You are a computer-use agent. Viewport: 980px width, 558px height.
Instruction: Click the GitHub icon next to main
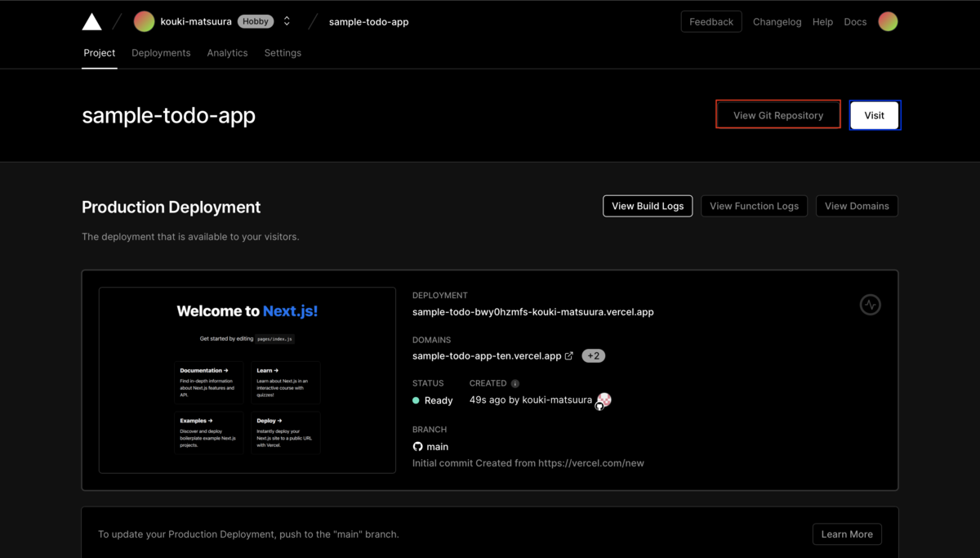tap(417, 447)
